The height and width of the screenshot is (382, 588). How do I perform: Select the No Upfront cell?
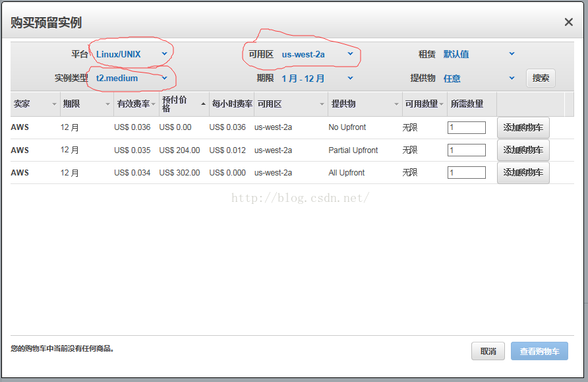pyautogui.click(x=347, y=127)
